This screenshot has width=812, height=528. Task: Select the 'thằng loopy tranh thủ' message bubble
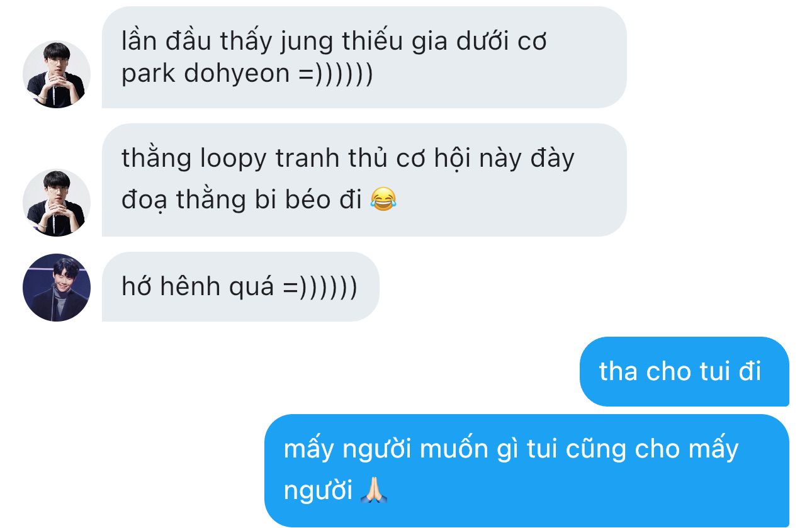pyautogui.click(x=364, y=179)
